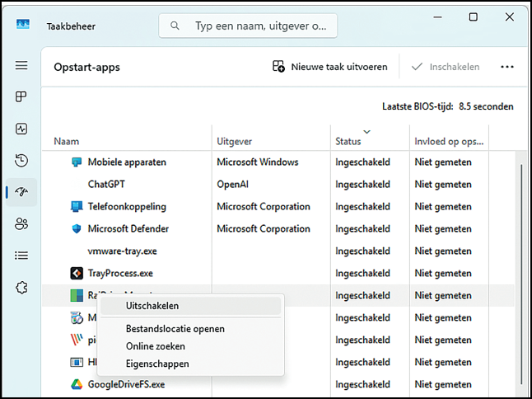Open the App history icon in sidebar
Image resolution: width=532 pixels, height=399 pixels.
point(21,160)
